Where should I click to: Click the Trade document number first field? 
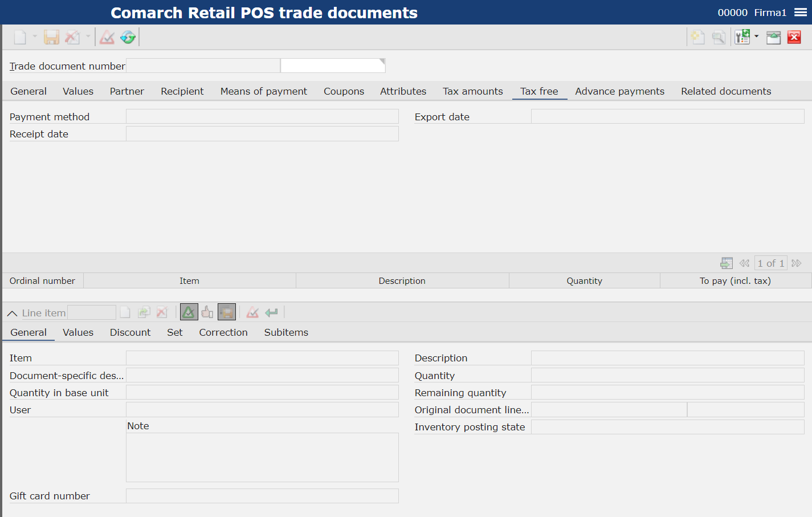point(203,66)
